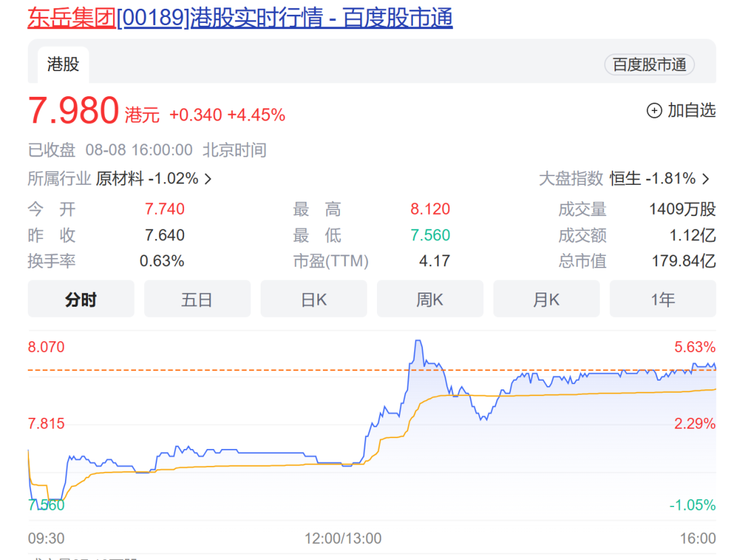This screenshot has width=731, height=560.
Task: Click the 市盈(TTM) value 4.17
Action: (x=435, y=261)
